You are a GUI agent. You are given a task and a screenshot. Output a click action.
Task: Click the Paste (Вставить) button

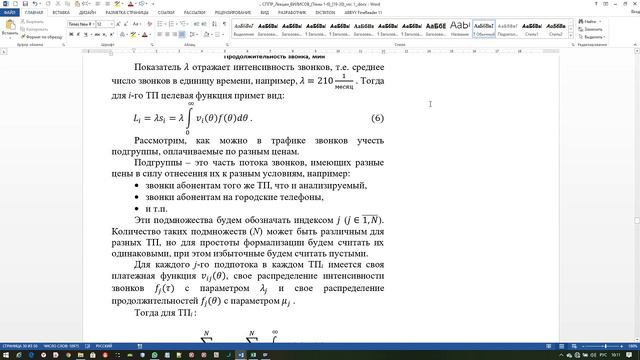10,28
